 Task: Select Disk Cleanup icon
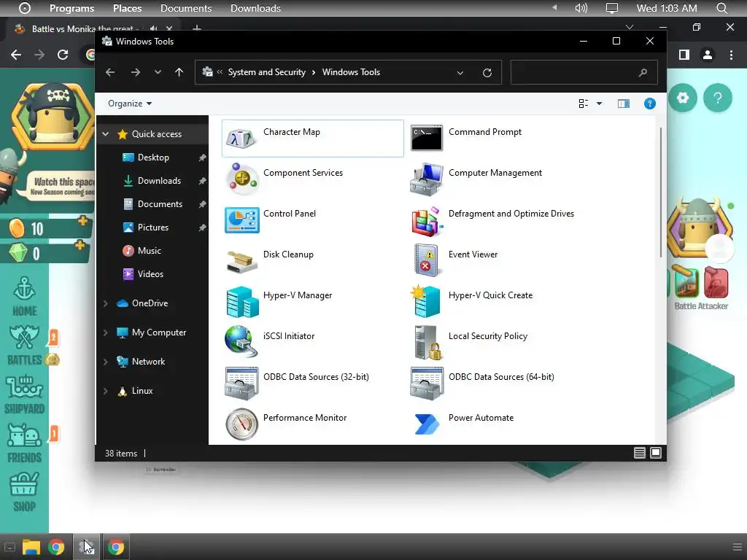click(241, 262)
